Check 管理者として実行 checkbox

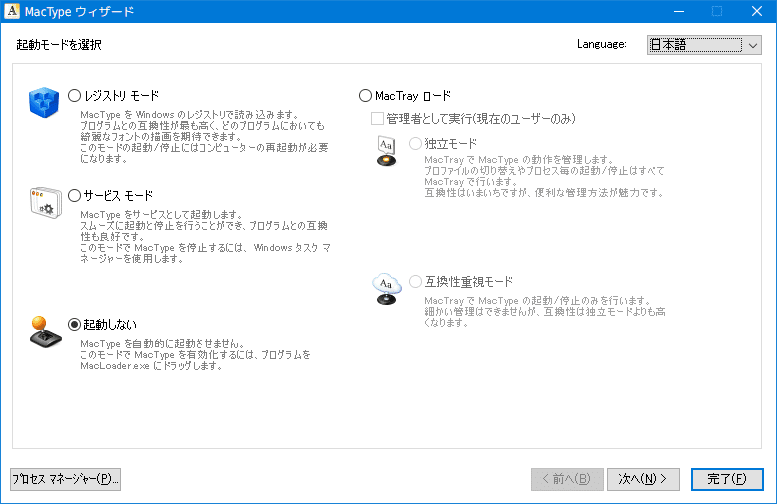[x=377, y=118]
